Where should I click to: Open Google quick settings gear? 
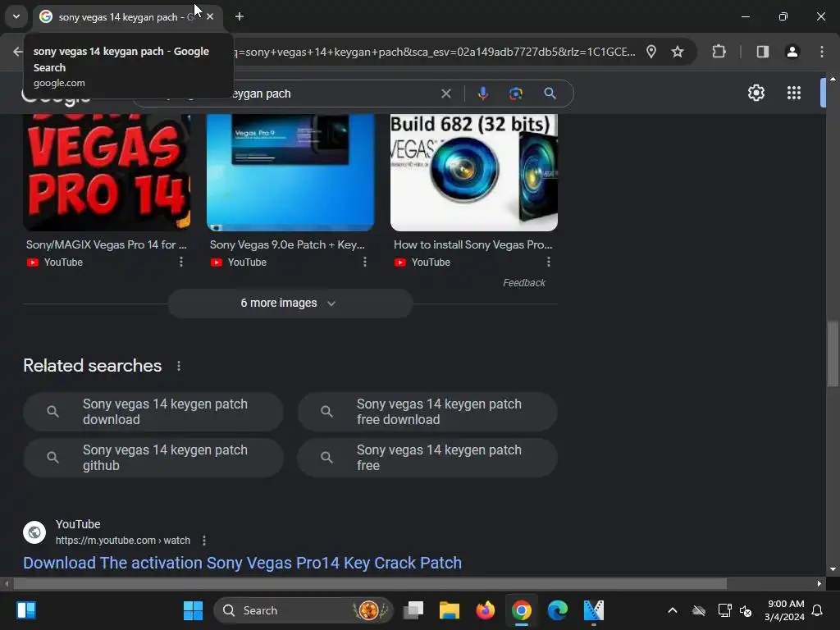[756, 93]
